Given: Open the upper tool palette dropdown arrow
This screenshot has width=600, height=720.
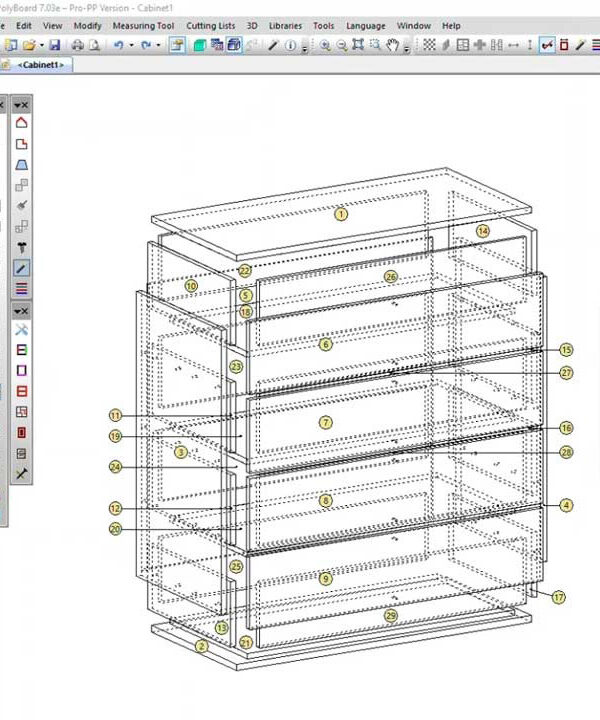Looking at the screenshot, I should click(15, 104).
